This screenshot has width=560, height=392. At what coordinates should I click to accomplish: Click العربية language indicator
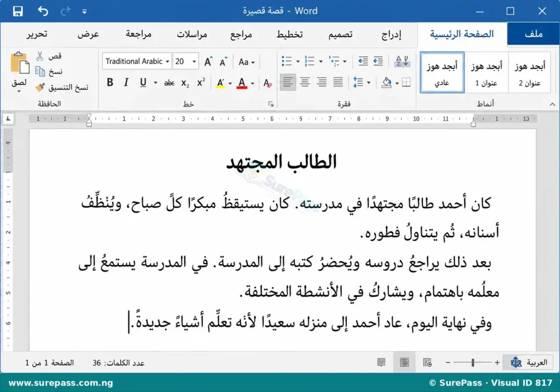(529, 362)
